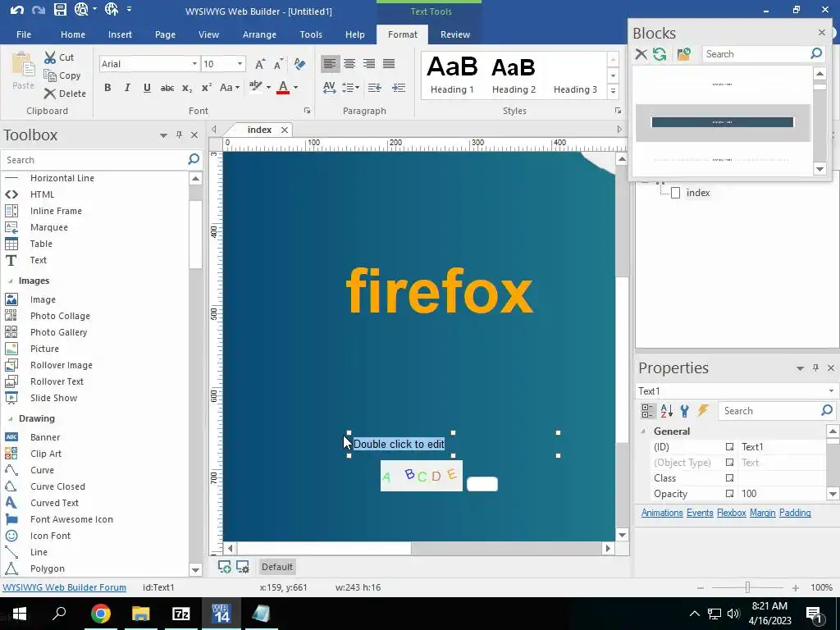Open character spacing AV icon
The image size is (840, 630).
pyautogui.click(x=330, y=88)
